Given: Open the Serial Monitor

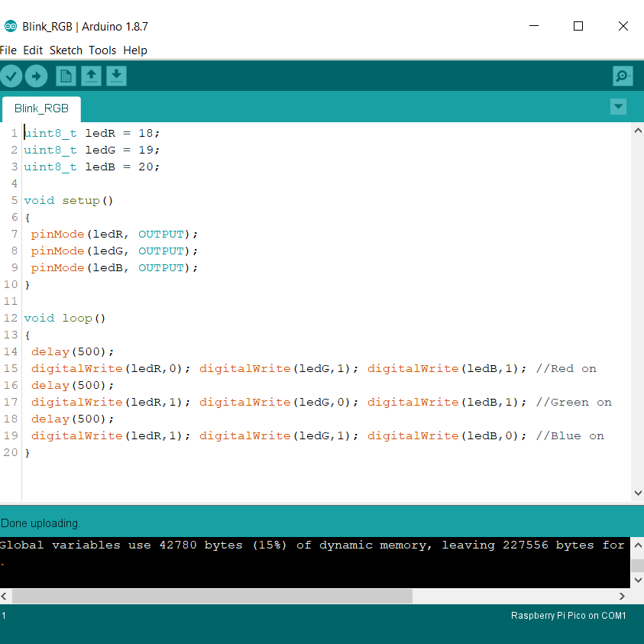Looking at the screenshot, I should click(x=623, y=76).
